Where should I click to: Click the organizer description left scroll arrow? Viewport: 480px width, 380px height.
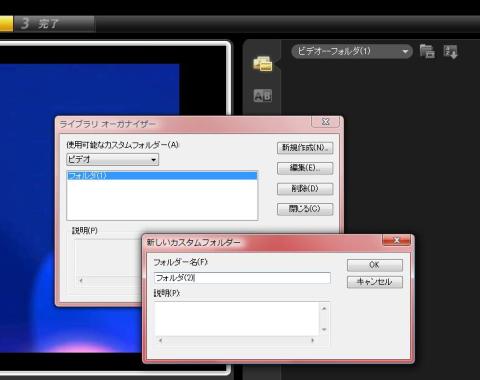[81, 281]
